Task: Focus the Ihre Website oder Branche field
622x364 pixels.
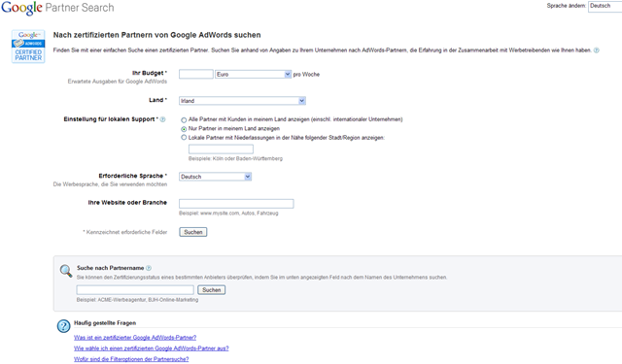Action: pos(236,204)
